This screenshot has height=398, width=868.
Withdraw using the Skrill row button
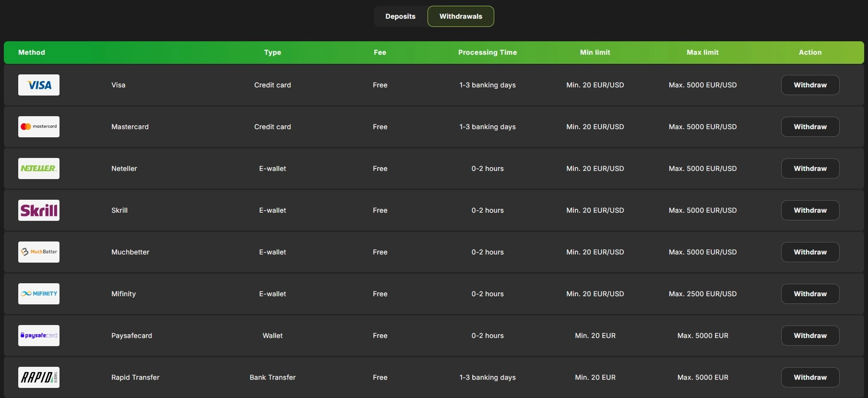pos(810,210)
